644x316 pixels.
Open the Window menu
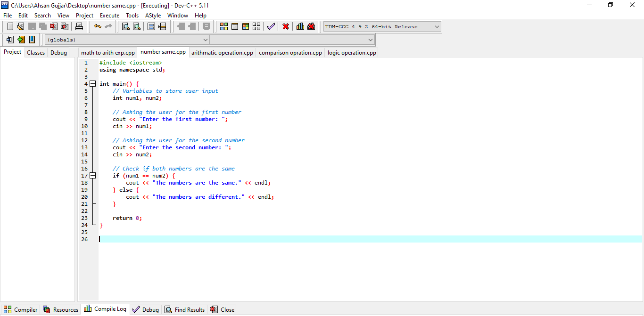click(x=178, y=16)
